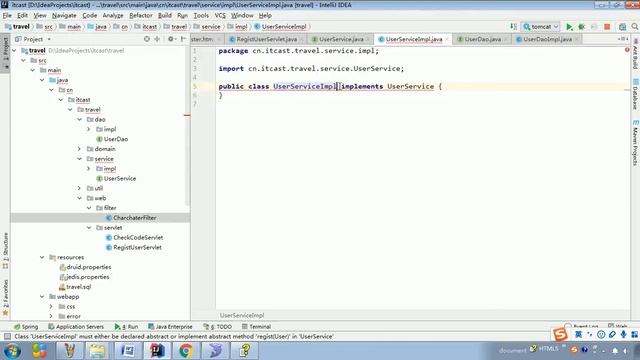
Task: Switch to the UserDaoImpl.java tab
Action: [547, 39]
